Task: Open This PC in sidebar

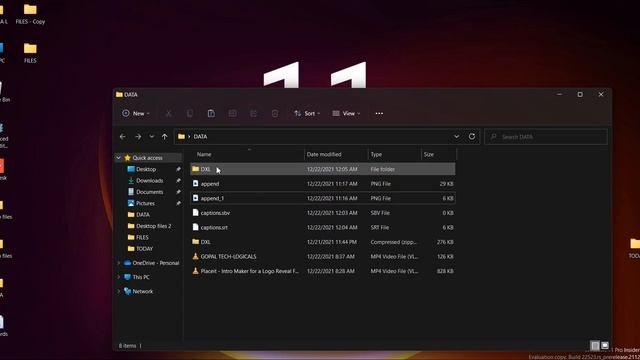Action: (141, 277)
